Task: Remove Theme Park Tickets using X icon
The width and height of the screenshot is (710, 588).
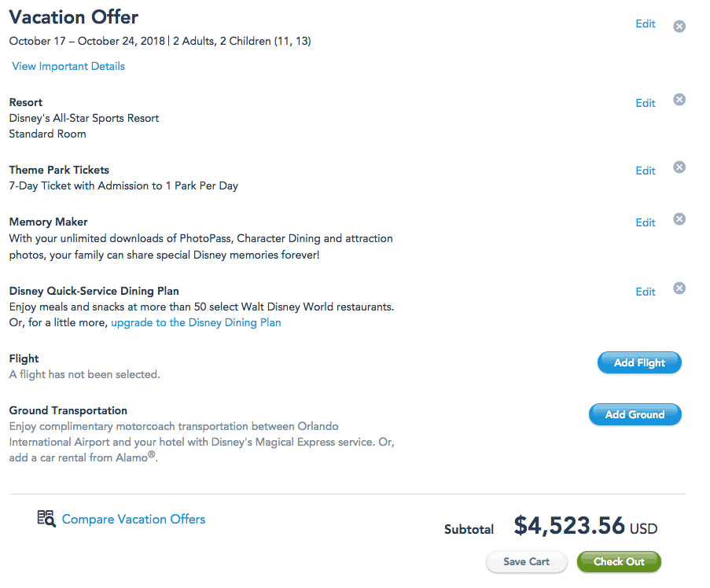Action: [x=679, y=167]
